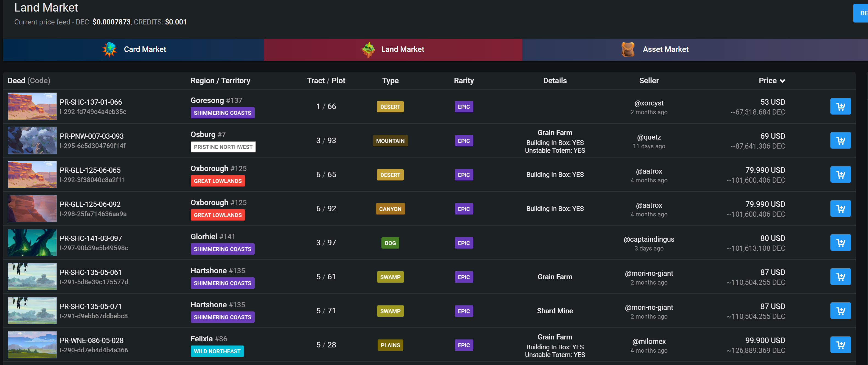
Task: Click the PRISTINE NORTHWEST territory badge
Action: (223, 147)
